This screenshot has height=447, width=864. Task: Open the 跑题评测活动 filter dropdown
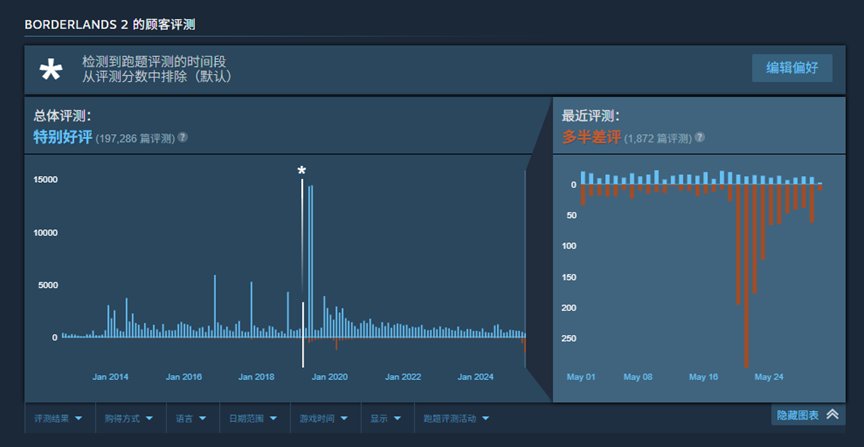point(456,418)
